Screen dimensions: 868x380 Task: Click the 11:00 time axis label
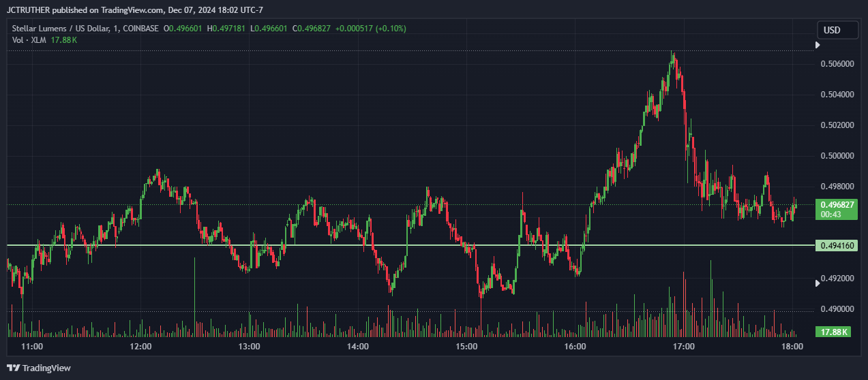pyautogui.click(x=32, y=347)
